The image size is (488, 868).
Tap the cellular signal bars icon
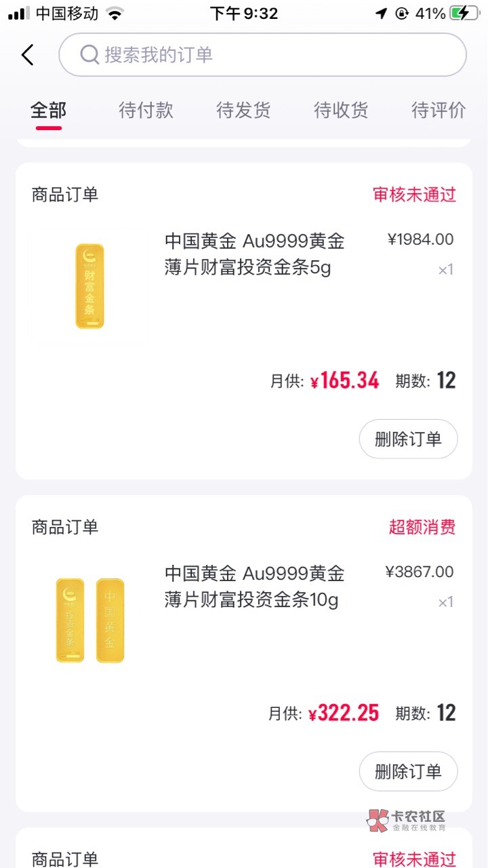(19, 14)
